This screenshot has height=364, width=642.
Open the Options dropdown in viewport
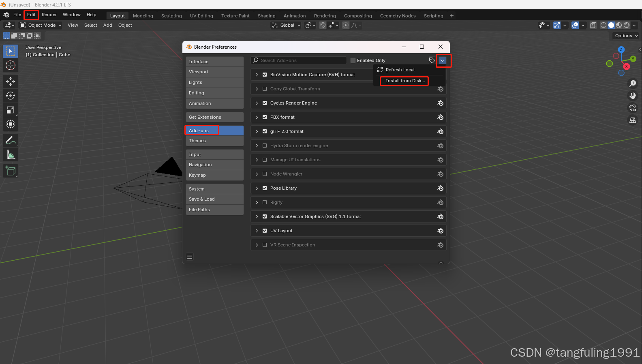(626, 36)
